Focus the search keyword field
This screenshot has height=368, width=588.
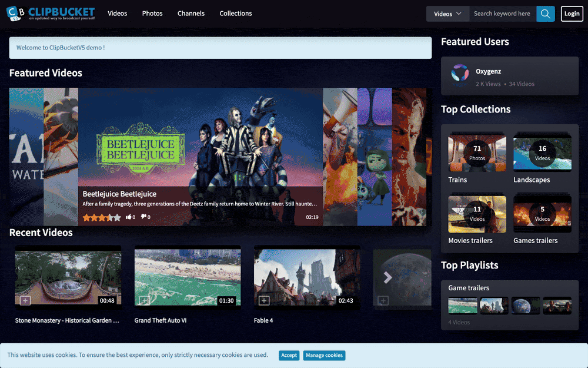(503, 14)
